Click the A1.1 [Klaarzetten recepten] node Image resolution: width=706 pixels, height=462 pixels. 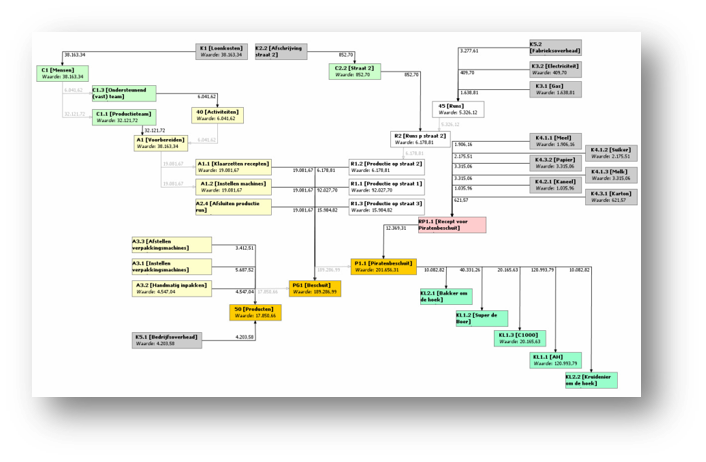(x=233, y=167)
